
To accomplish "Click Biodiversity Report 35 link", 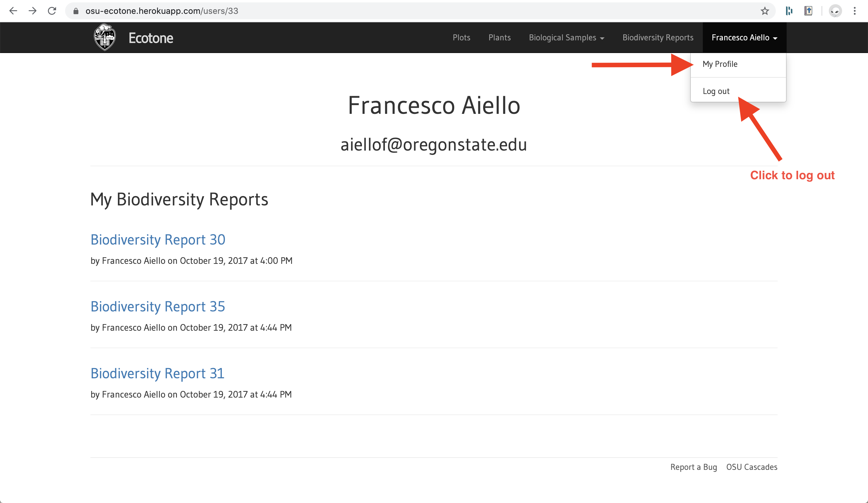I will tap(158, 307).
